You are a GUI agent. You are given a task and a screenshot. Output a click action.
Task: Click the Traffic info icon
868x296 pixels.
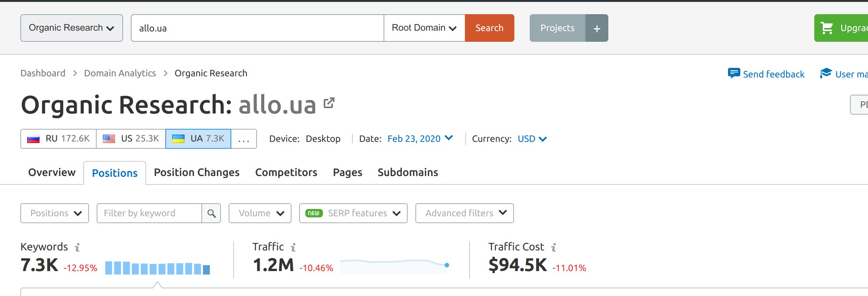coord(293,247)
